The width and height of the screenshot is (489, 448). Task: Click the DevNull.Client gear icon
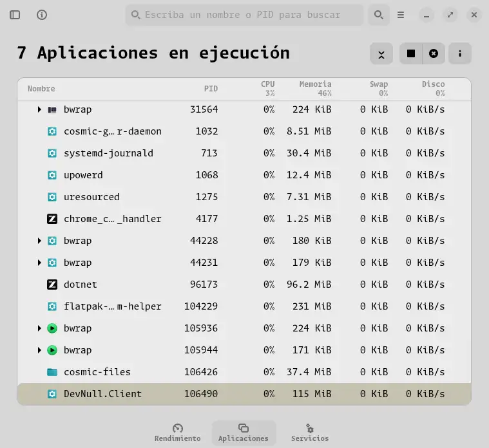[52, 394]
